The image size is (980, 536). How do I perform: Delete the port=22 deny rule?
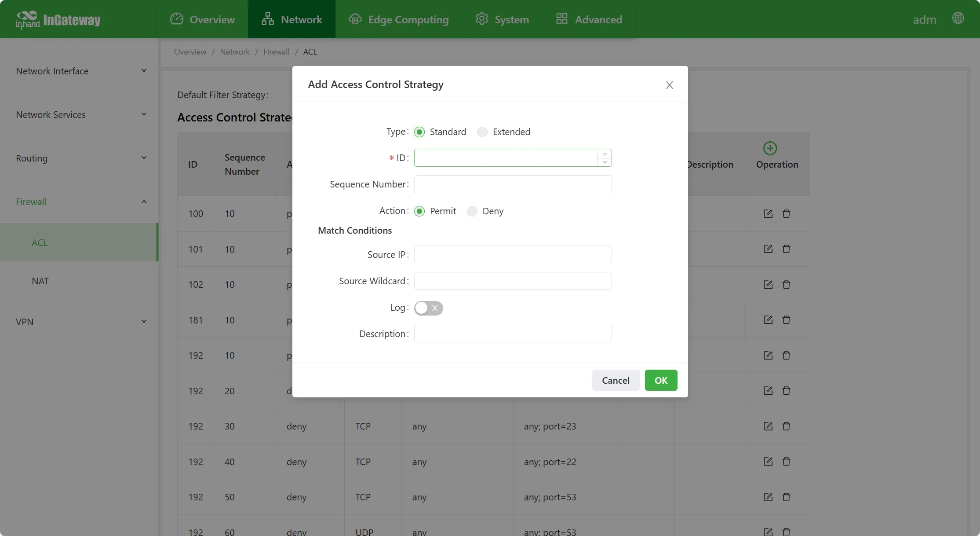[787, 462]
